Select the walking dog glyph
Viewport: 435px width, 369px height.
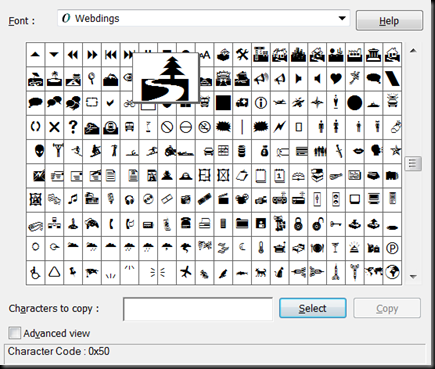pyautogui.click(x=261, y=273)
